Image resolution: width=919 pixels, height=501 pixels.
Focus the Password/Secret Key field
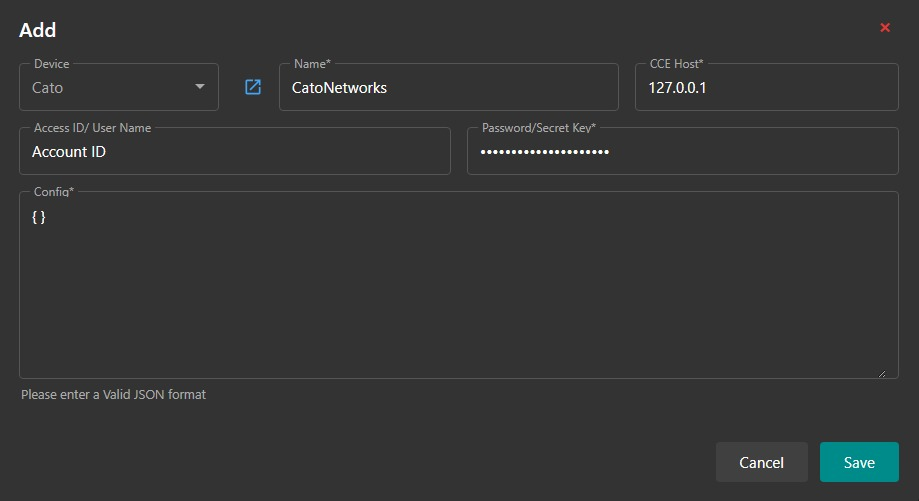point(682,152)
